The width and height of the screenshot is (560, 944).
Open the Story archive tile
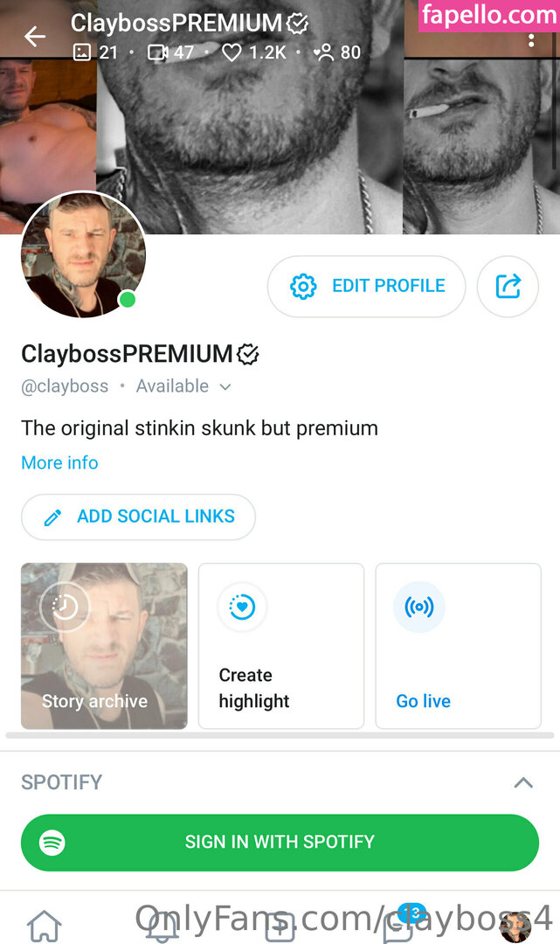pos(104,646)
